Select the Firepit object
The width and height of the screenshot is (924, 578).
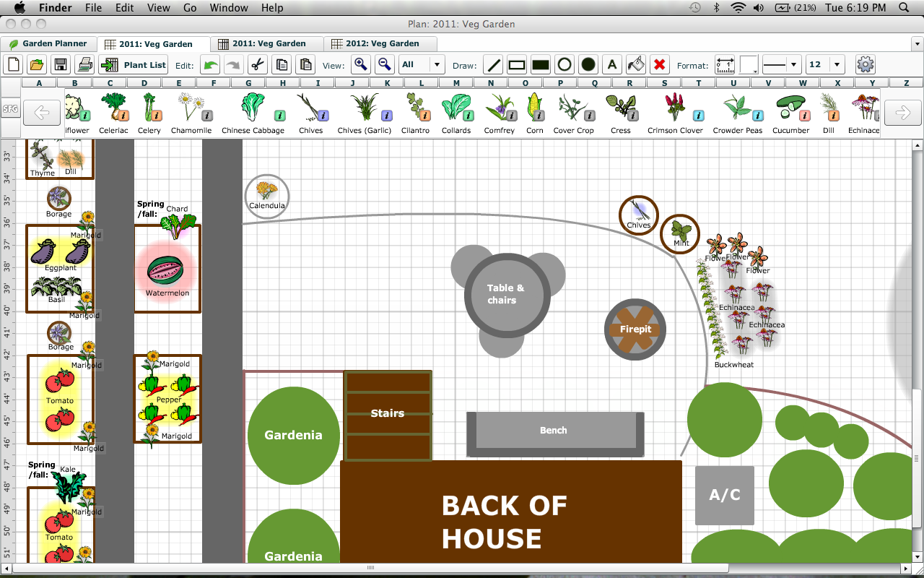point(635,329)
